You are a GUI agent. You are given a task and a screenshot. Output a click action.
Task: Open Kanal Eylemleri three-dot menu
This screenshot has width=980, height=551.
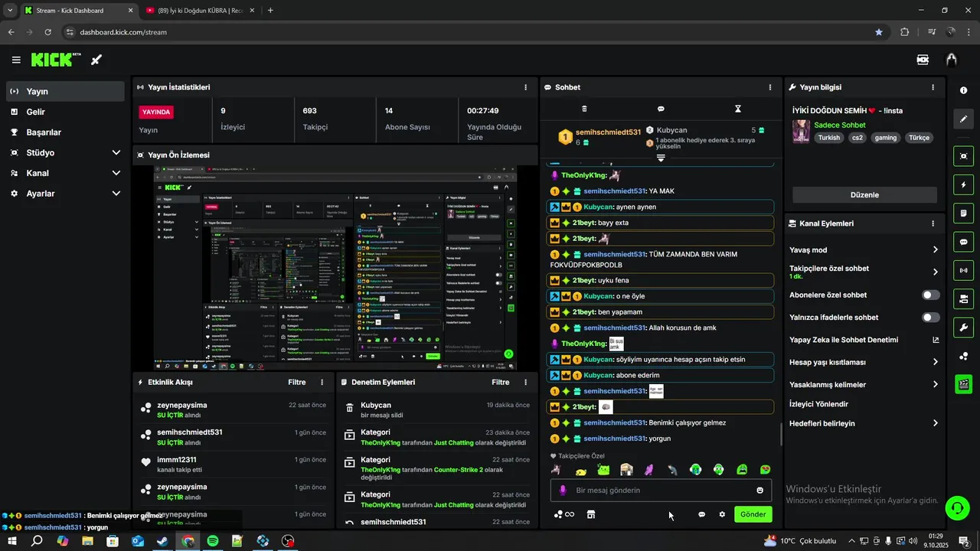(933, 223)
